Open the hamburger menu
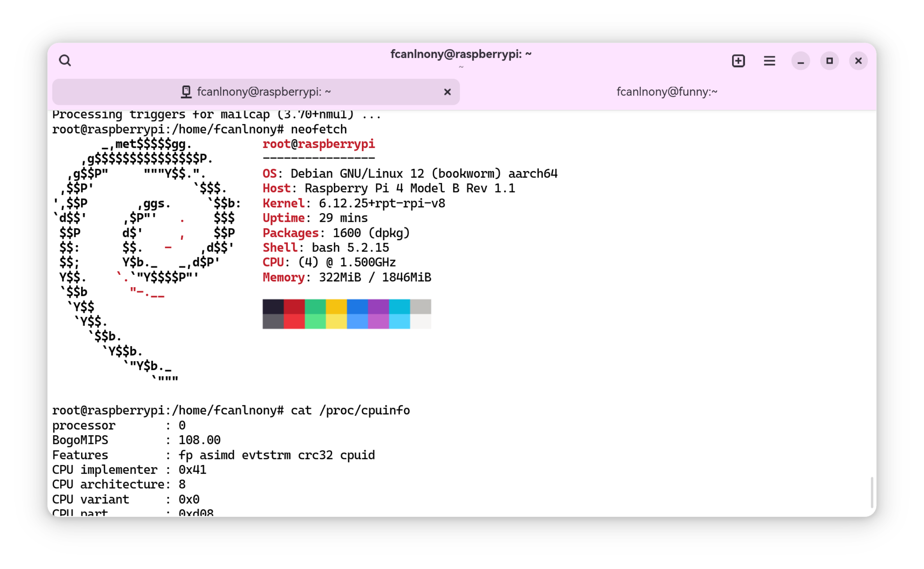This screenshot has width=924, height=569. [x=769, y=61]
